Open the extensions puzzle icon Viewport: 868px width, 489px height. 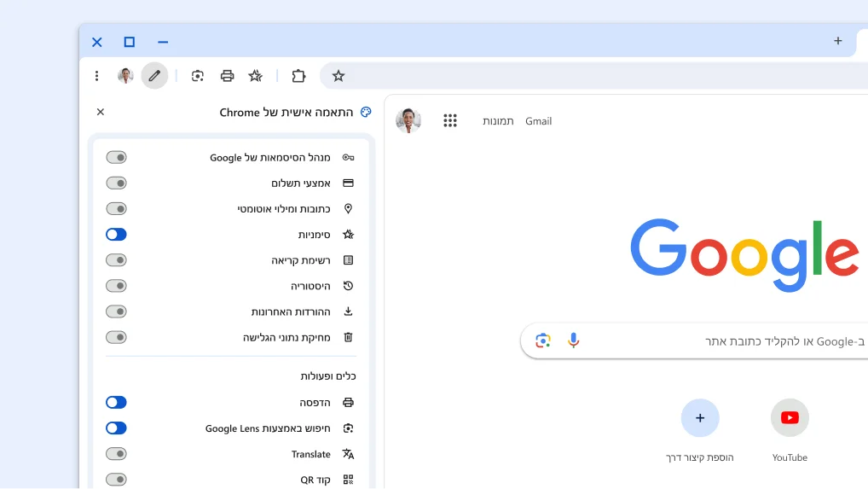pyautogui.click(x=298, y=76)
